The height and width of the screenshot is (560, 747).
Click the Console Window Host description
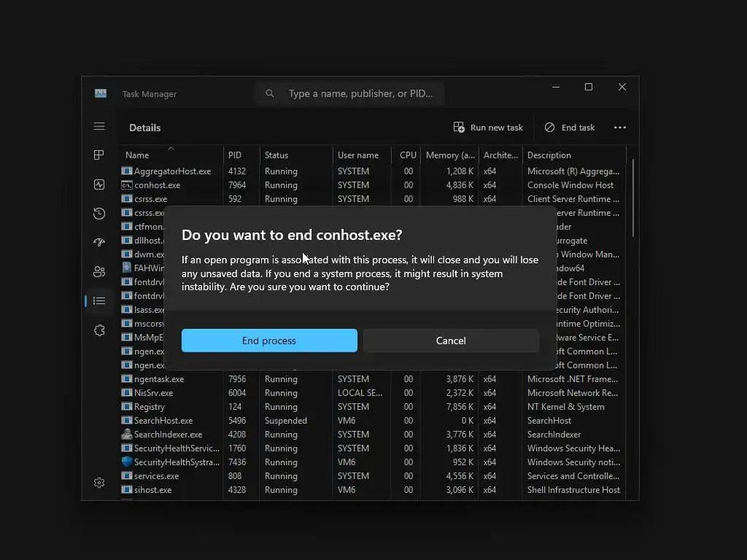[x=570, y=184]
